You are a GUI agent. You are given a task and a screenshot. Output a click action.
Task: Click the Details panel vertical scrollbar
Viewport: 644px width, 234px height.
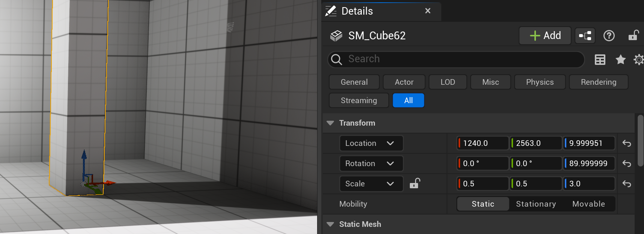[x=640, y=141]
